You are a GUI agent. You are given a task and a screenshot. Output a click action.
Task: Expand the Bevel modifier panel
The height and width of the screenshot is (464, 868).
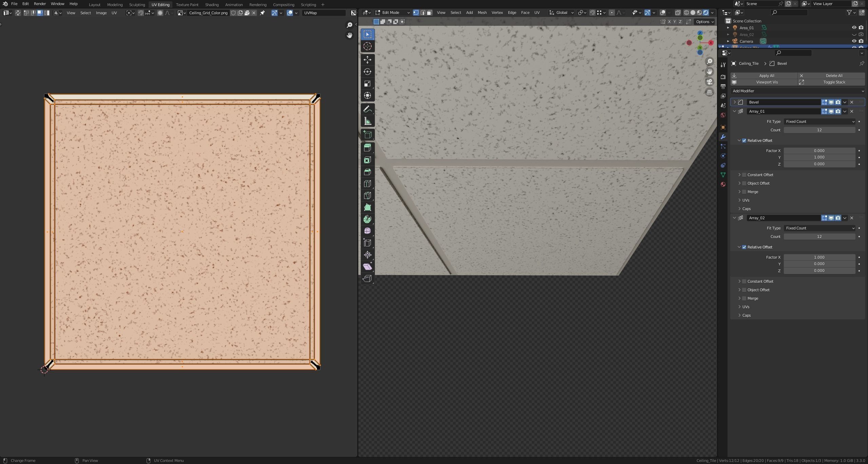click(735, 102)
